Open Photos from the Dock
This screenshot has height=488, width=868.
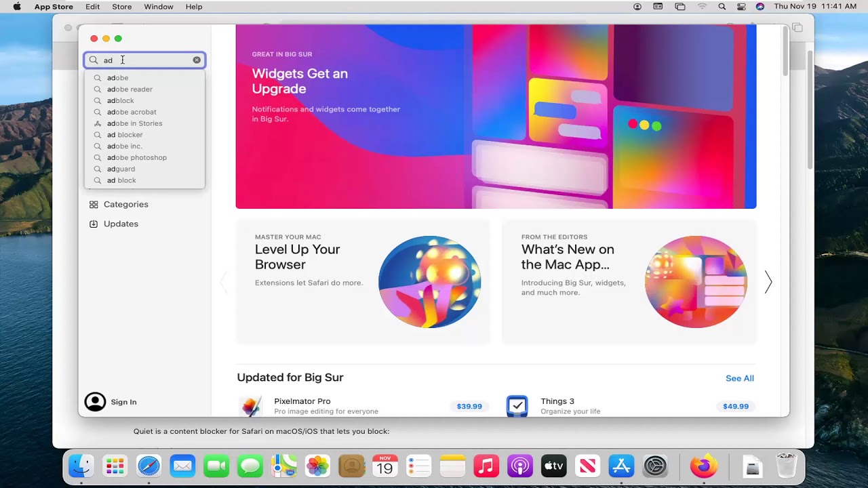click(317, 466)
